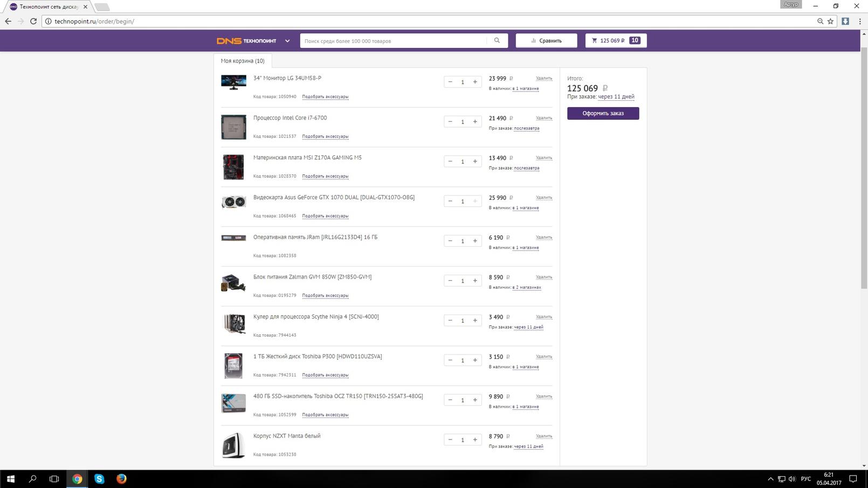This screenshot has width=868, height=488.
Task: Open Подобрать аксессуары for Toshiba OCZ SSD
Action: 325,415
